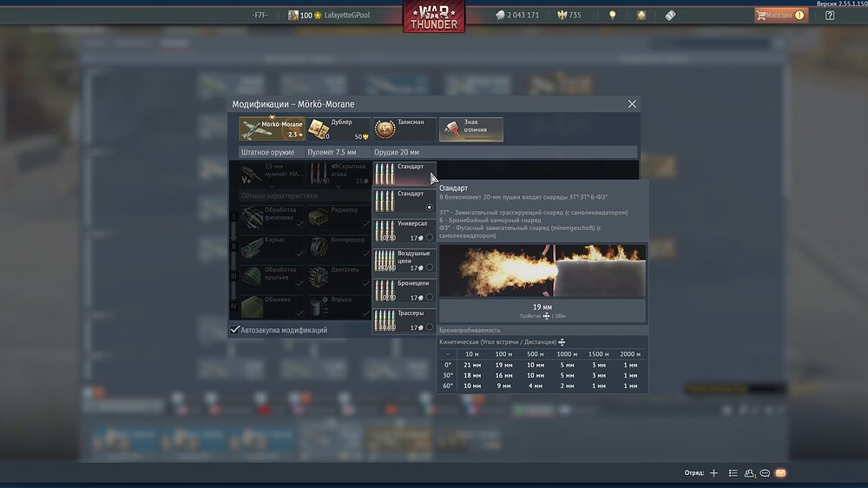The height and width of the screenshot is (488, 868).
Task: Select the Обшивка modification
Action: [x=272, y=307]
